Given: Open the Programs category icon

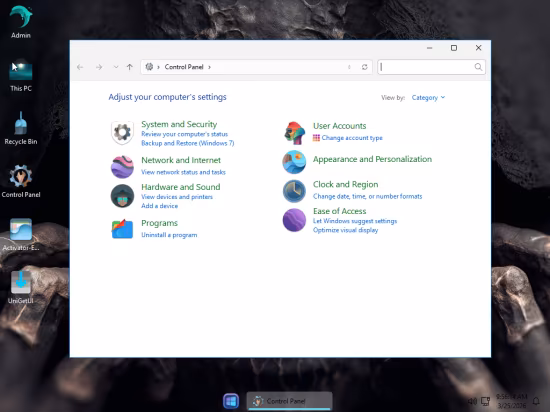Looking at the screenshot, I should coord(122,229).
